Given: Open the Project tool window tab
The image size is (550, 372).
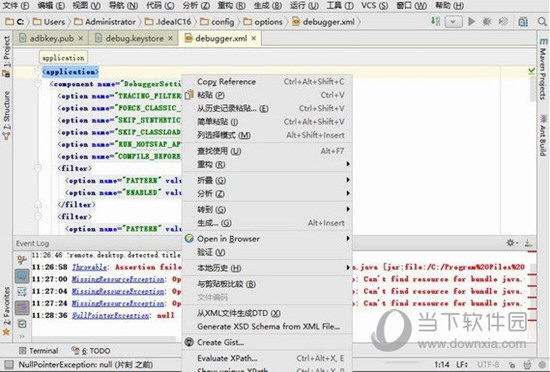Looking at the screenshot, I should [x=6, y=56].
